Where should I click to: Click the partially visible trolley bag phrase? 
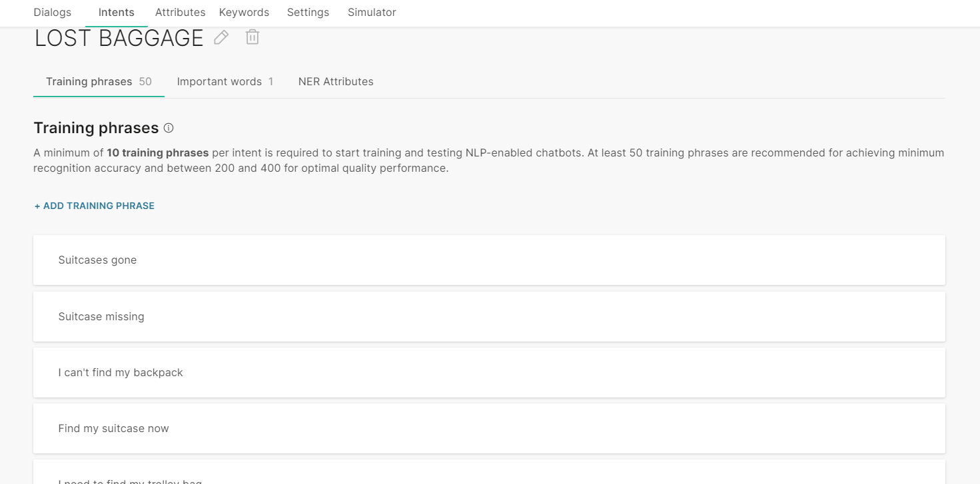click(130, 479)
